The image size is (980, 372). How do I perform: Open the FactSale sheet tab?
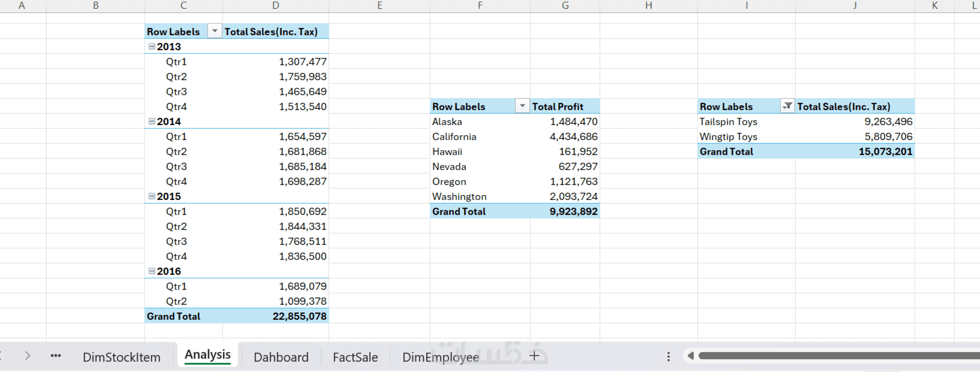[x=355, y=357]
